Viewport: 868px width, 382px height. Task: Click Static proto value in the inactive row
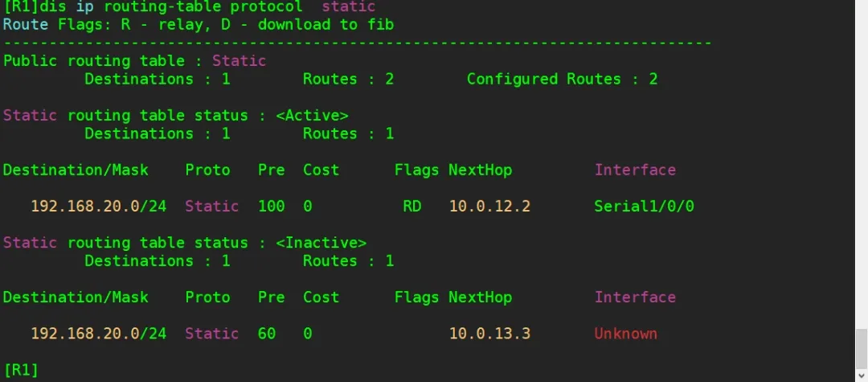pos(211,333)
